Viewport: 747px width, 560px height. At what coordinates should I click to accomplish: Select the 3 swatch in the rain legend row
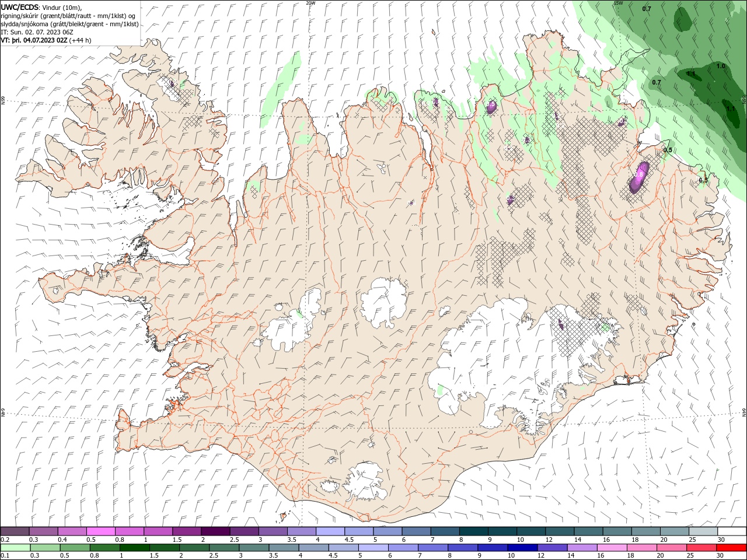(x=254, y=548)
